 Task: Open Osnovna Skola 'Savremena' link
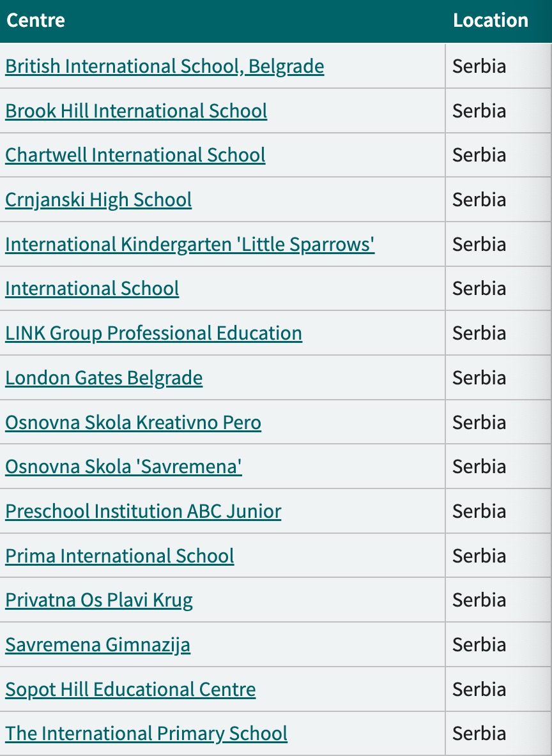pos(123,467)
